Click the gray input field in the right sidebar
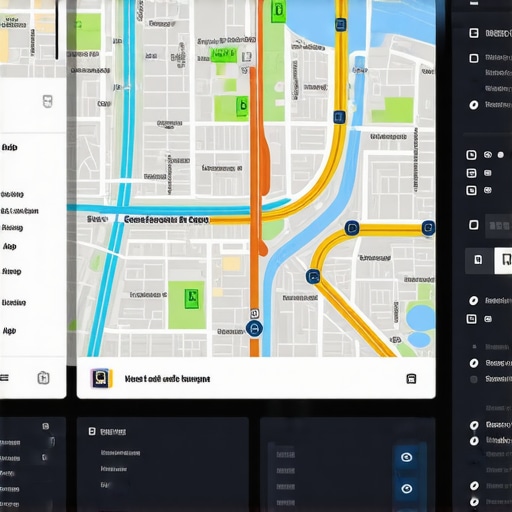The height and width of the screenshot is (512, 512). [498, 226]
